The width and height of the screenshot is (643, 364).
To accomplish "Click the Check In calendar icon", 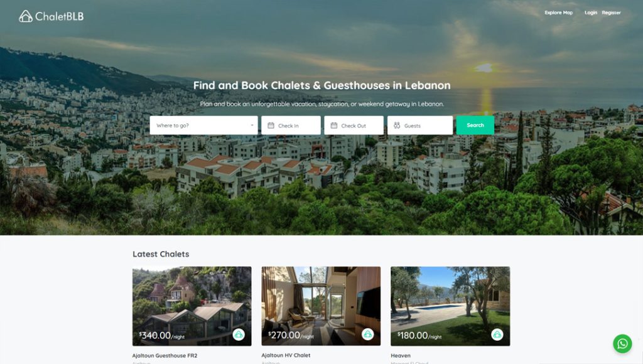I will 271,126.
